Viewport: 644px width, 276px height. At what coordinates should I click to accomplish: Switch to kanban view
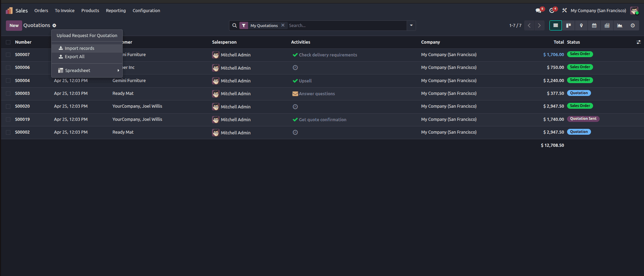[x=568, y=26]
